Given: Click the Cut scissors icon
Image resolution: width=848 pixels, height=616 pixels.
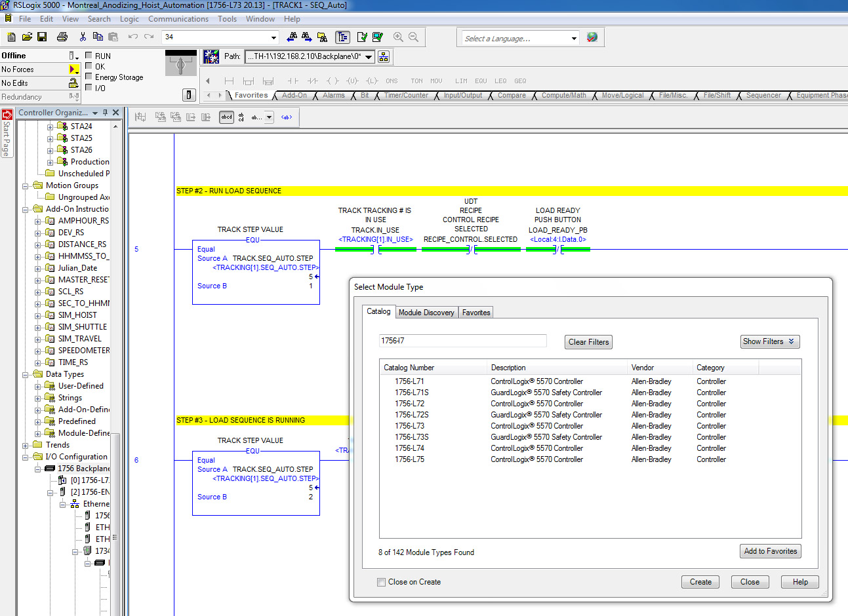Looking at the screenshot, I should [83, 37].
